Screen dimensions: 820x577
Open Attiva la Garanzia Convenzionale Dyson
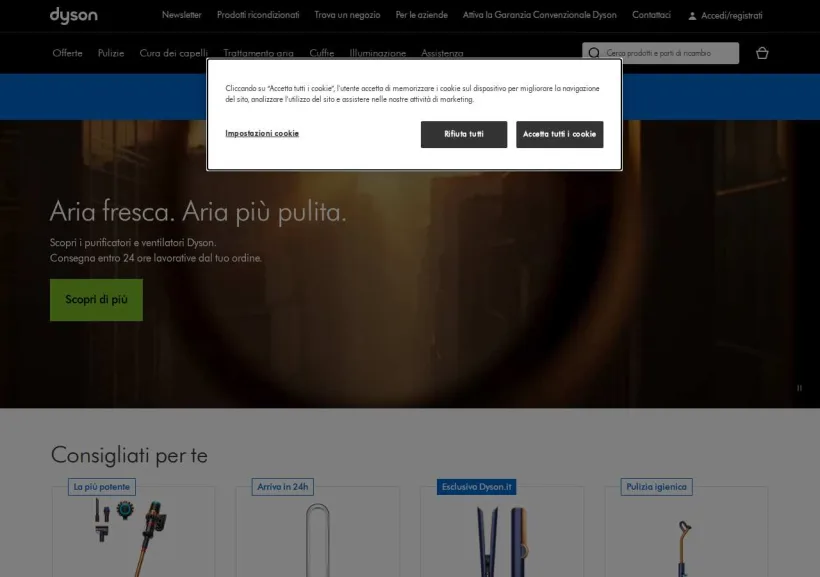pos(540,15)
